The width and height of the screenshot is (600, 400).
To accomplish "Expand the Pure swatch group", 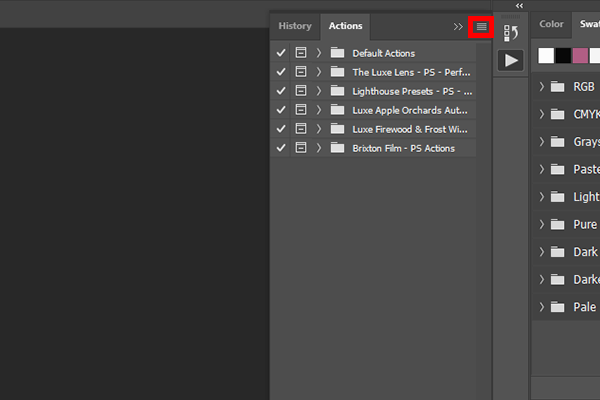I will pos(541,225).
